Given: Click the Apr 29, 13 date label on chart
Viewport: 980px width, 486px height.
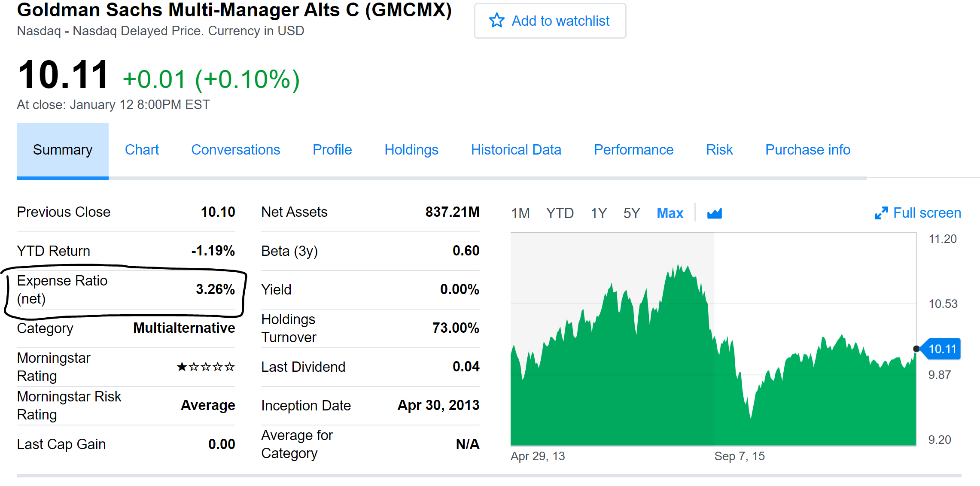Looking at the screenshot, I should (538, 456).
